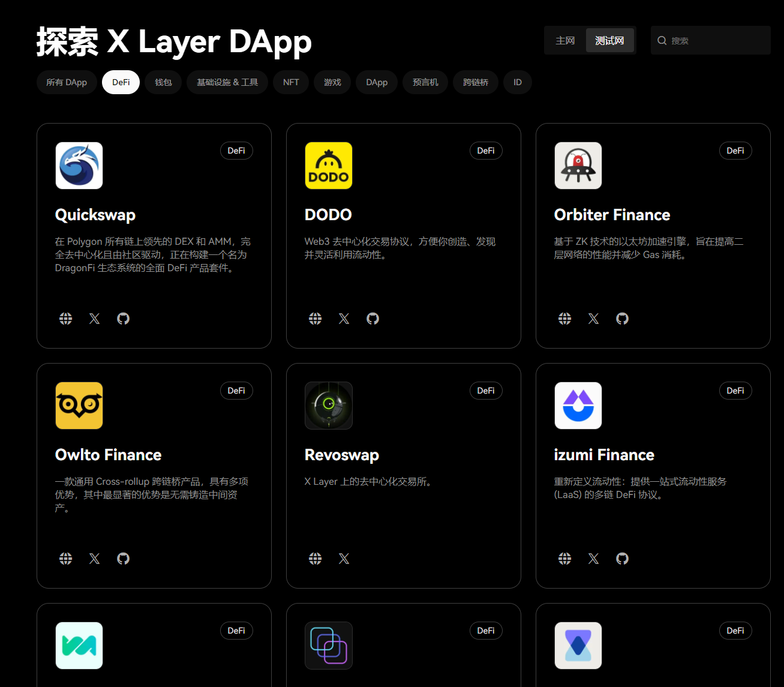Click DODO description starting with Web3

click(400, 248)
